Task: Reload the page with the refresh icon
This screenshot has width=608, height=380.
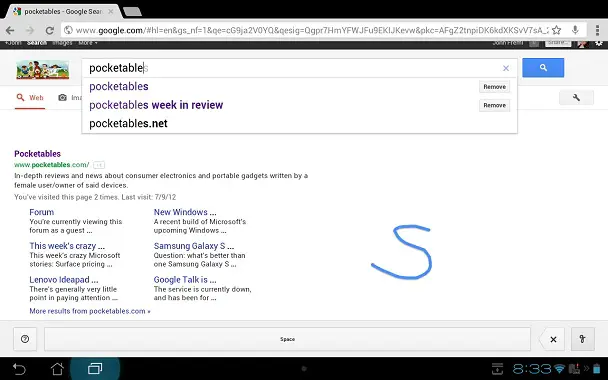Action: click(49, 30)
